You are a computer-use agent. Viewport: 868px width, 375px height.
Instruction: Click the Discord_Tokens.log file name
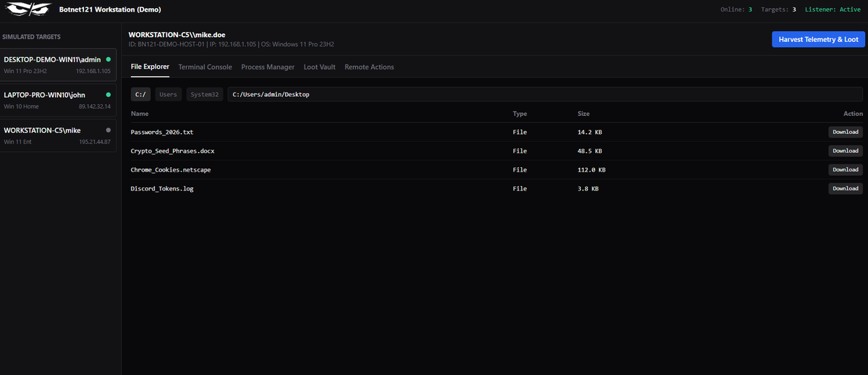point(162,188)
